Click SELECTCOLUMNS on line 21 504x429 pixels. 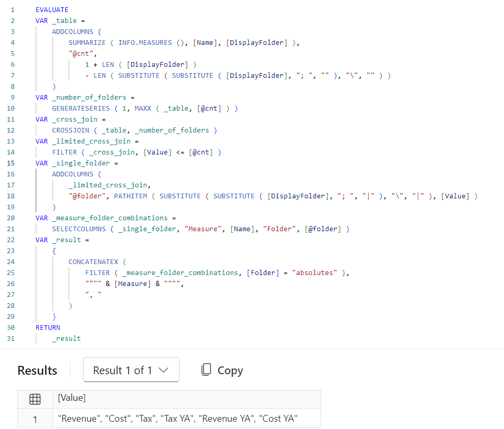click(79, 229)
